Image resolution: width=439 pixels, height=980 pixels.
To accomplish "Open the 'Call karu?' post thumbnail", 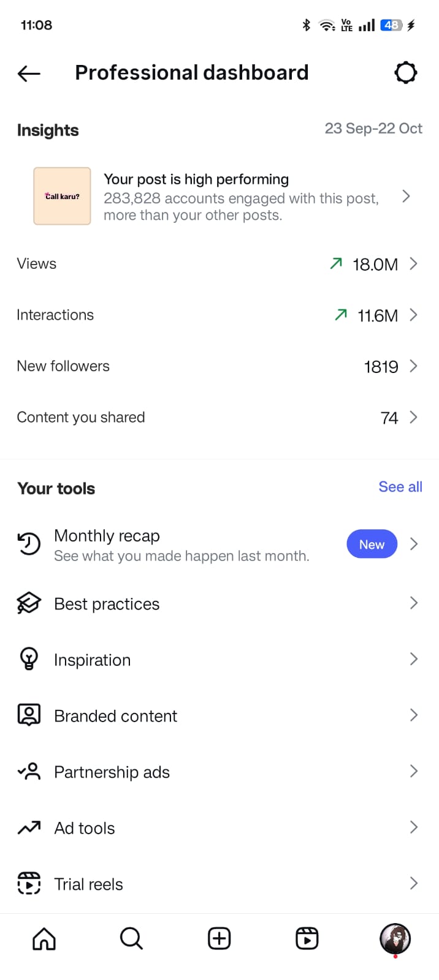I will 62,196.
